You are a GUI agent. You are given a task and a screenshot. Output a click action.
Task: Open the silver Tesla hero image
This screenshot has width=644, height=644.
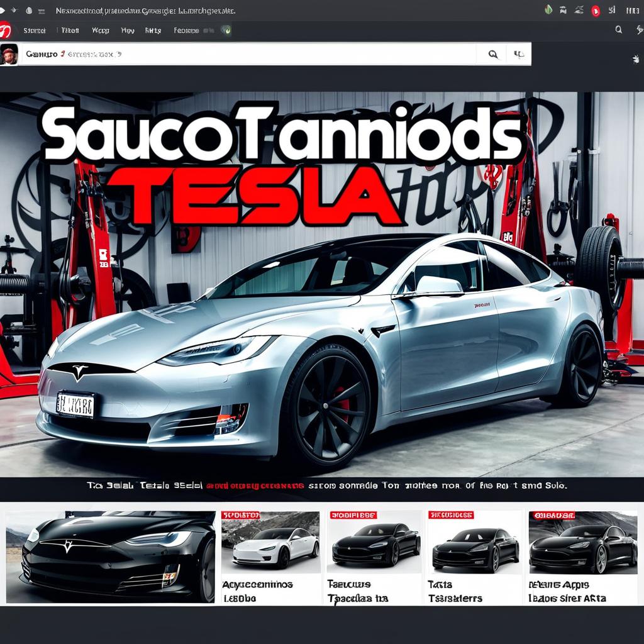(322, 284)
